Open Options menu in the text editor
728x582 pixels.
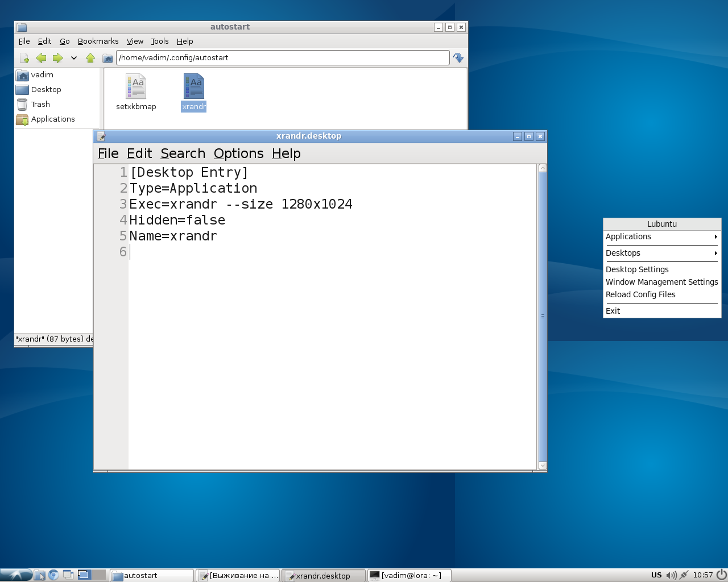coord(239,153)
